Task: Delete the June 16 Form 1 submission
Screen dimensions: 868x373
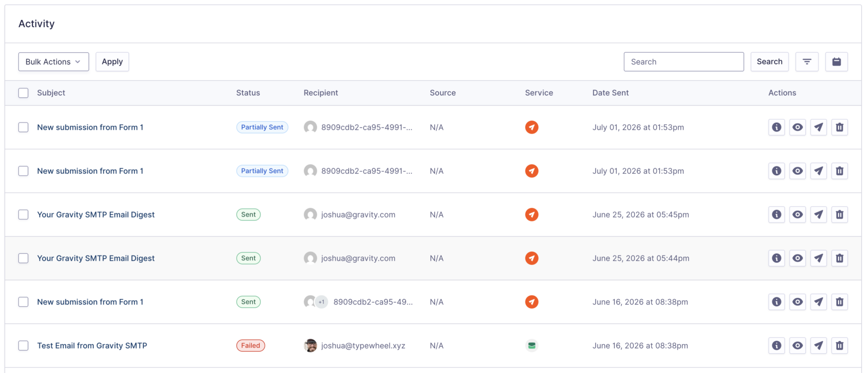Action: (840, 302)
